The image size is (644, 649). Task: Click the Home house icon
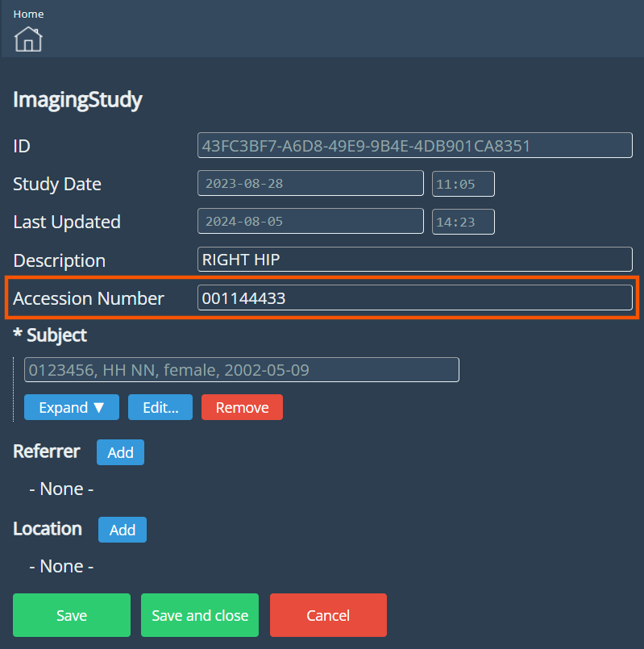28,39
